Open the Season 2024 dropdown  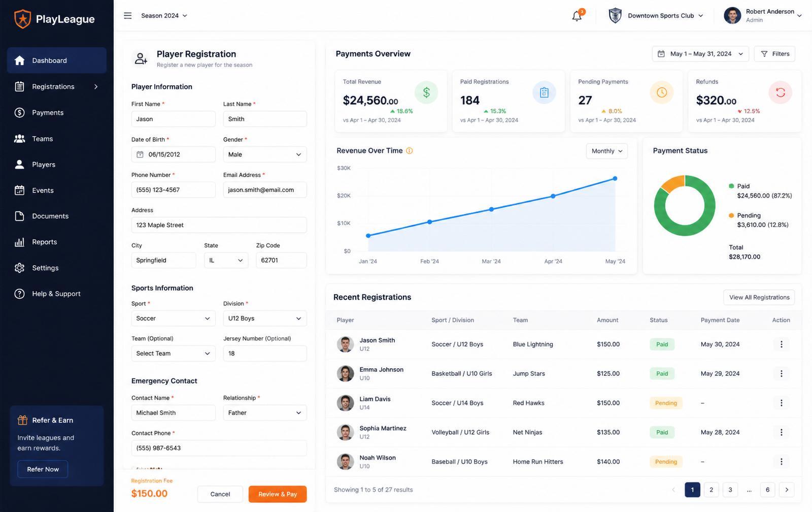point(164,16)
